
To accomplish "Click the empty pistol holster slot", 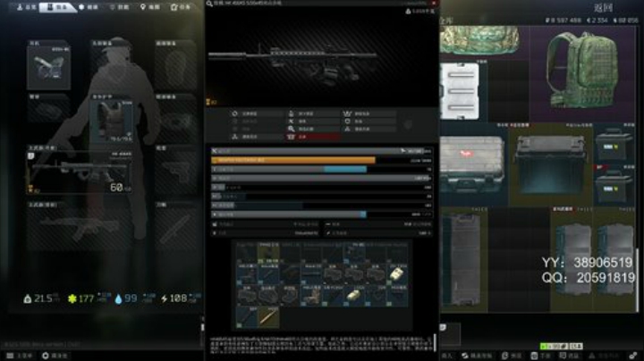I will (x=176, y=172).
